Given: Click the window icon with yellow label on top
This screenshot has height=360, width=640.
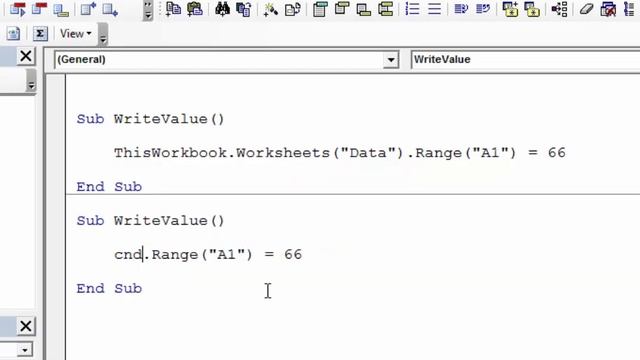Looking at the screenshot, I should tap(342, 9).
